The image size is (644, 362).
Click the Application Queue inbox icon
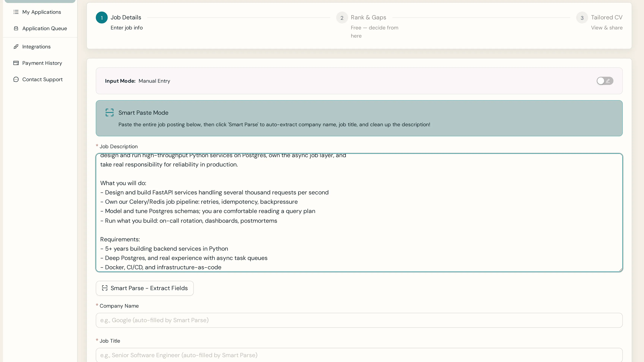(16, 28)
